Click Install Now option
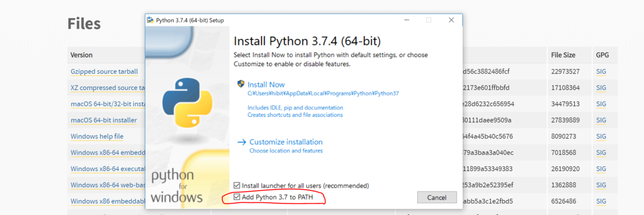This screenshot has width=644, height=215. (266, 85)
